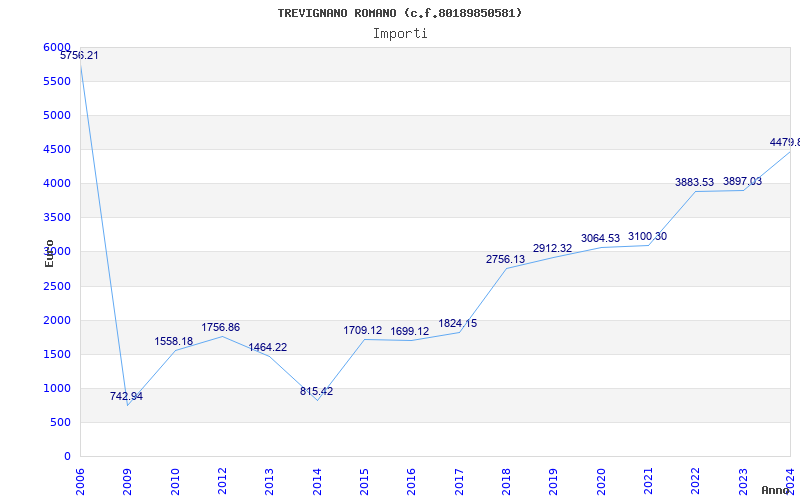Select the 1824.15 data label
The width and height of the screenshot is (800, 500).
point(458,323)
